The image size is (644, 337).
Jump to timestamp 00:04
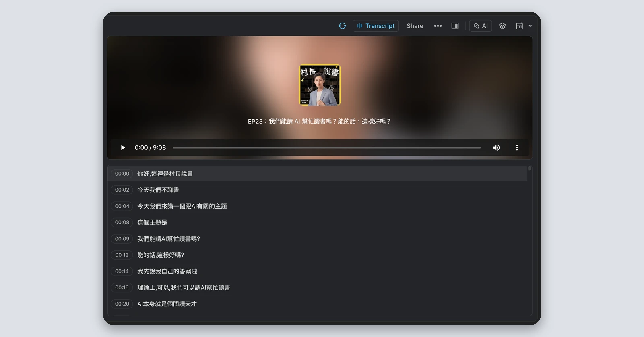point(122,206)
